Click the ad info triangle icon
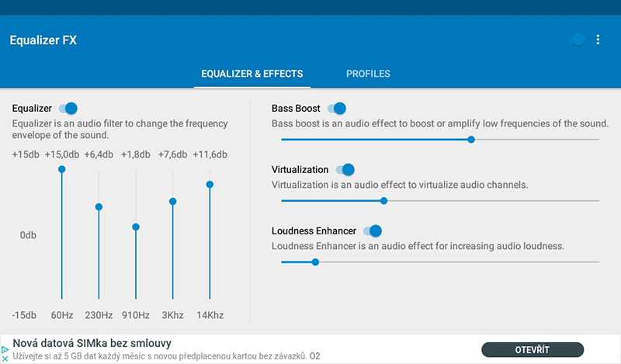The height and width of the screenshot is (364, 621). pos(5,350)
